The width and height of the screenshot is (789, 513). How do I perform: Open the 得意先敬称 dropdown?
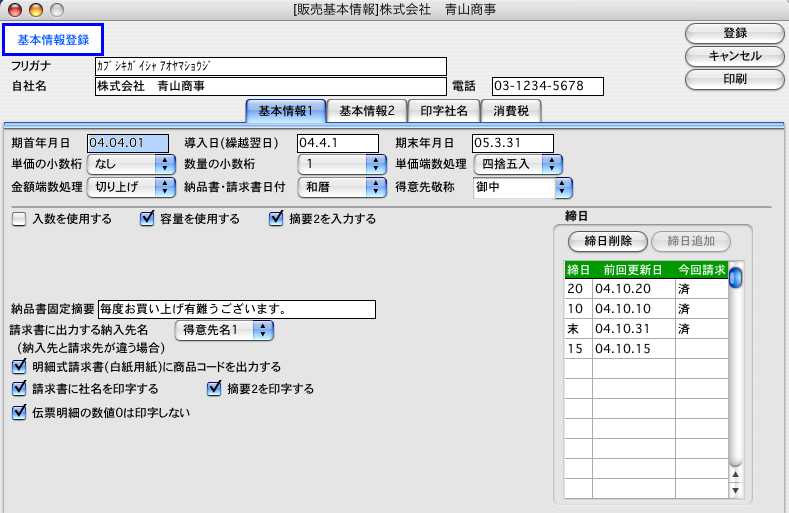(x=521, y=186)
